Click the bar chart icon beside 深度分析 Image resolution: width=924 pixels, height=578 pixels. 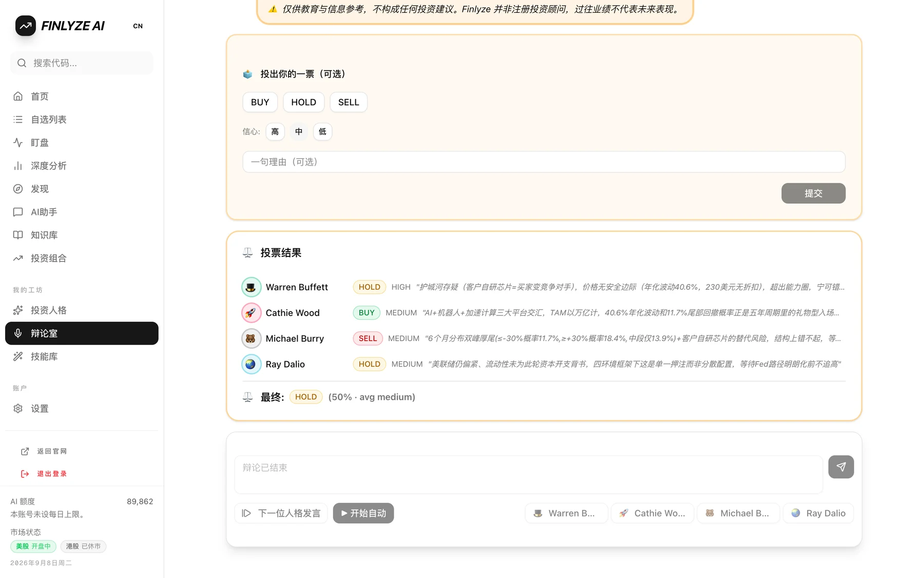18,165
